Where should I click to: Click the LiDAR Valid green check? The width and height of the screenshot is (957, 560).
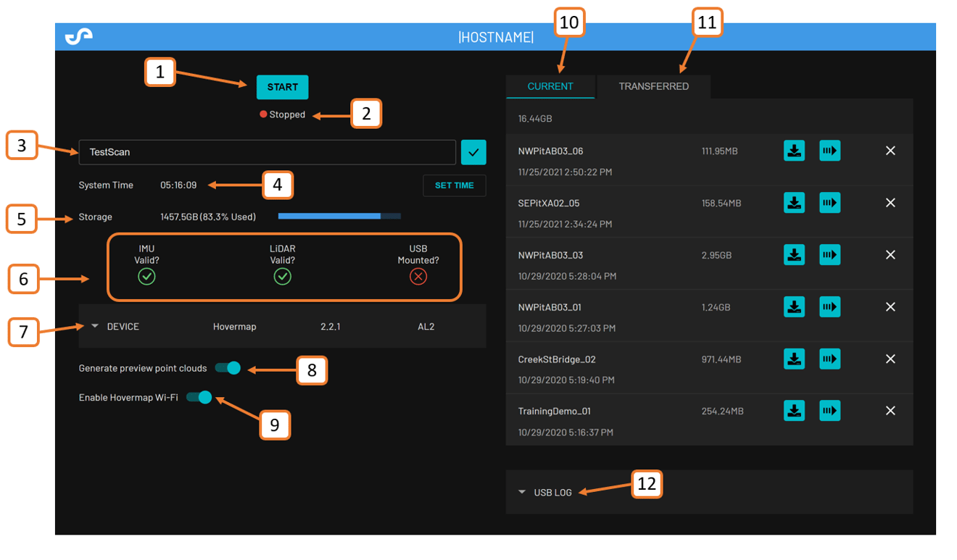point(282,277)
